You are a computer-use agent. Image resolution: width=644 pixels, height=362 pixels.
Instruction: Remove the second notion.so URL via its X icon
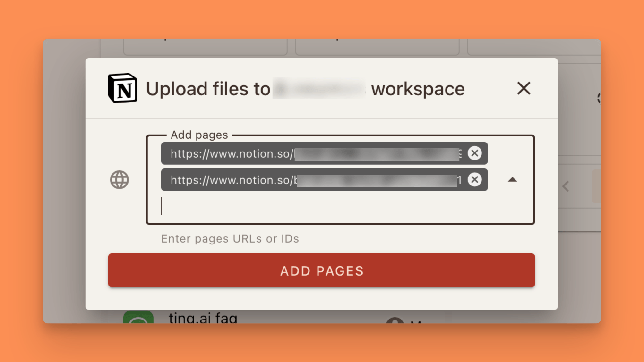(475, 179)
